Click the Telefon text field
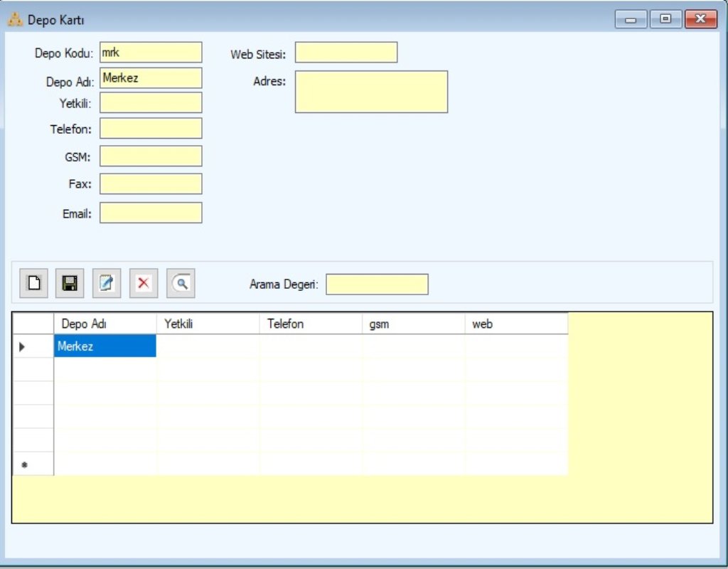Image resolution: width=728 pixels, height=569 pixels. pyautogui.click(x=151, y=128)
